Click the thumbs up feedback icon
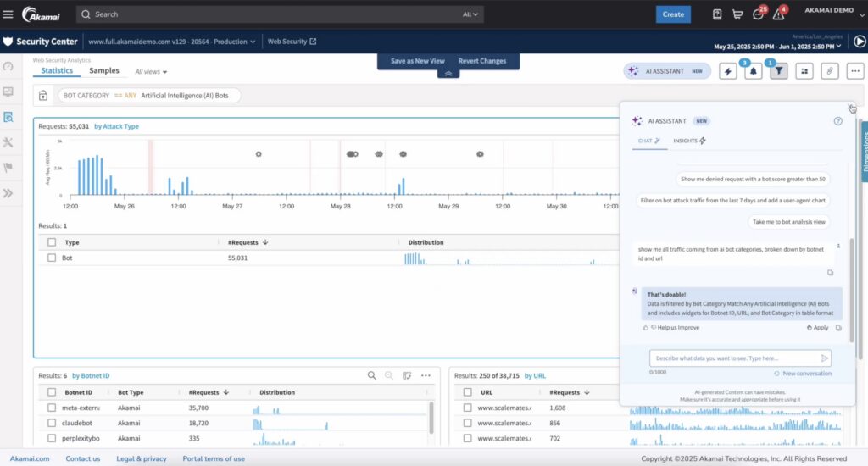 pos(645,328)
